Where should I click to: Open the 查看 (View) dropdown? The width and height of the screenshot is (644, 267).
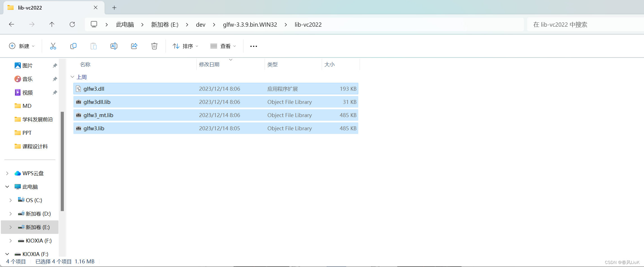[223, 46]
